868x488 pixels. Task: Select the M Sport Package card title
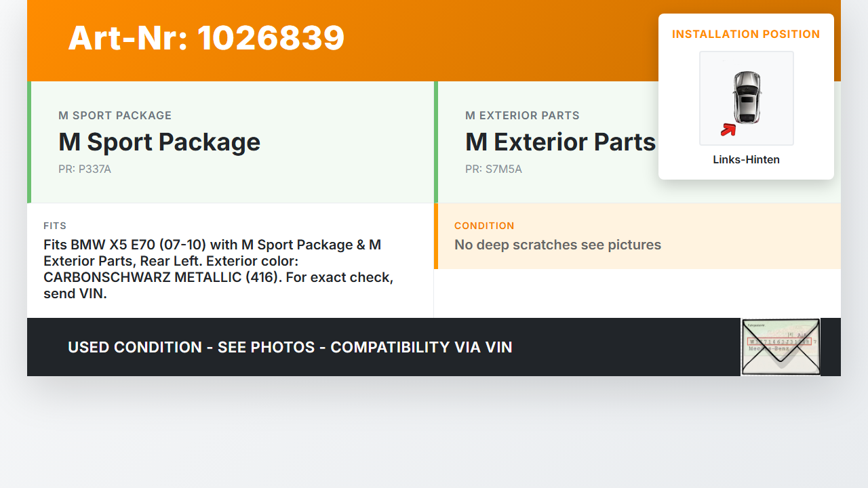click(159, 142)
